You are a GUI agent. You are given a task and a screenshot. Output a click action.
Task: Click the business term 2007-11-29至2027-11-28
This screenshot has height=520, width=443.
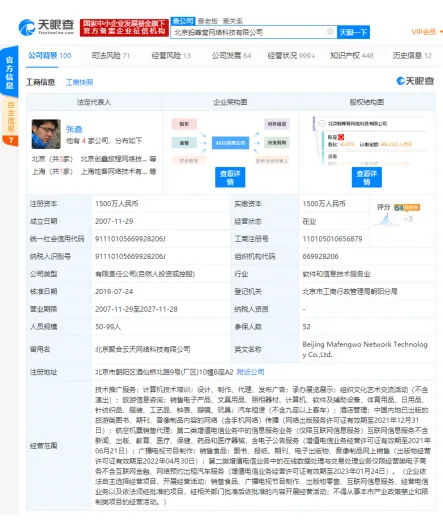(x=136, y=309)
